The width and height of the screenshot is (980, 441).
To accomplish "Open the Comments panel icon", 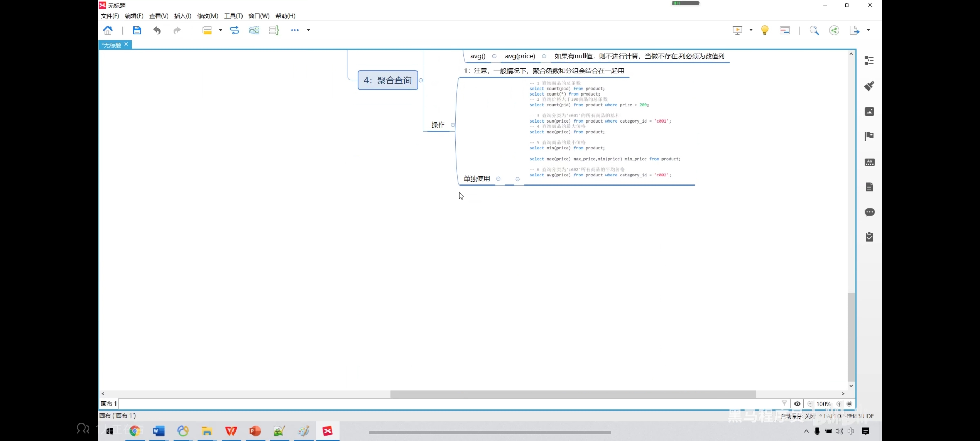I will coord(869,212).
